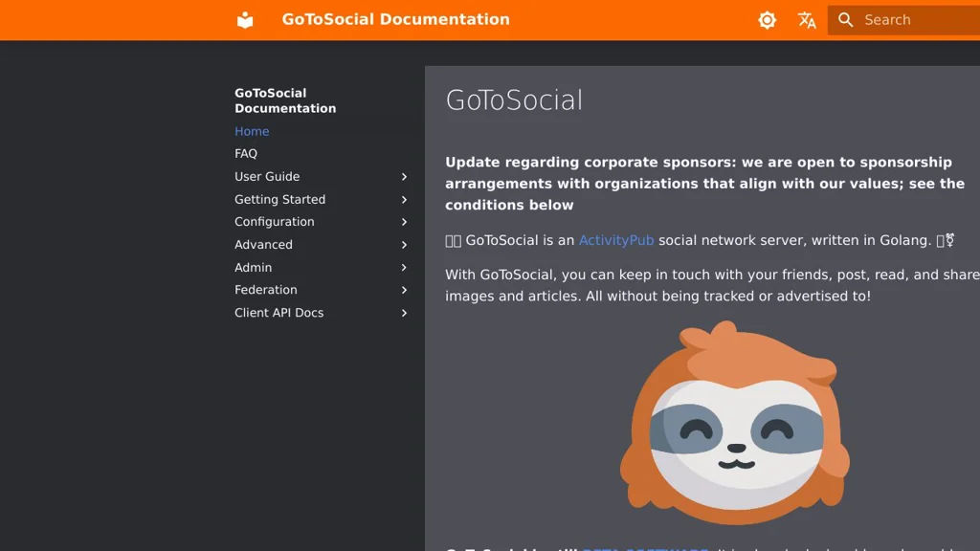
Task: Open the ActivityPub link
Action: pyautogui.click(x=616, y=240)
